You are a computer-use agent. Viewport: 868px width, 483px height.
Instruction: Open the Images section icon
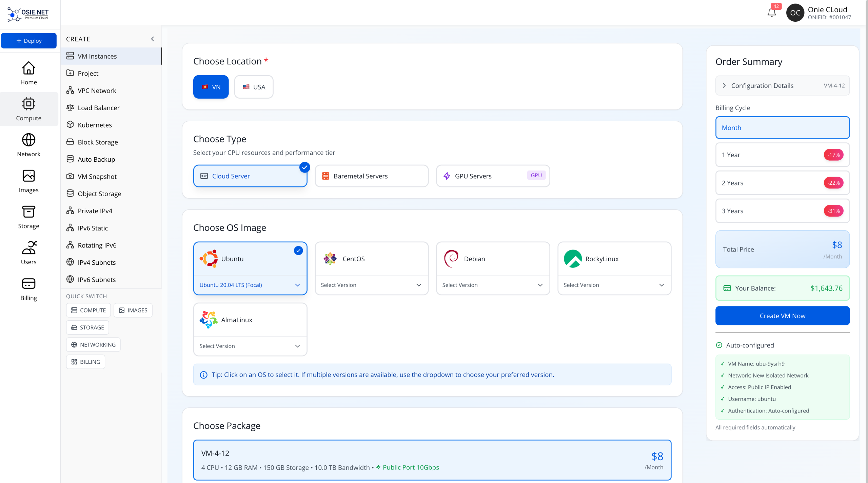click(x=28, y=181)
